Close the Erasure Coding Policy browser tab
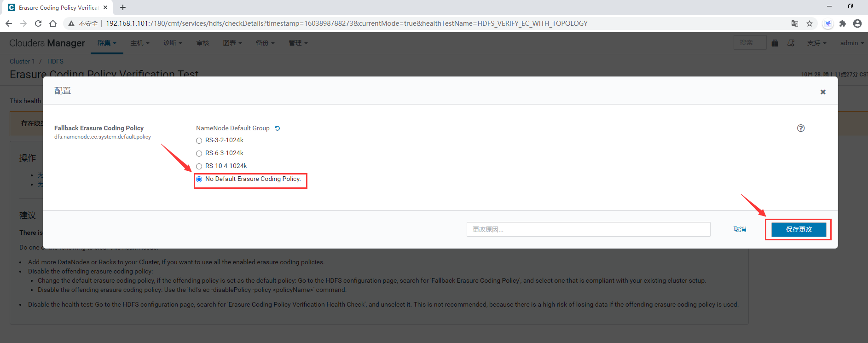Viewport: 868px width, 343px height. [x=105, y=7]
